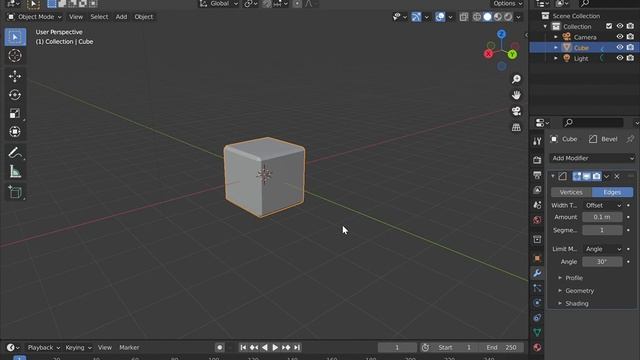Open the Object Constraints properties tab
This screenshot has height=360, width=640.
coord(537,318)
